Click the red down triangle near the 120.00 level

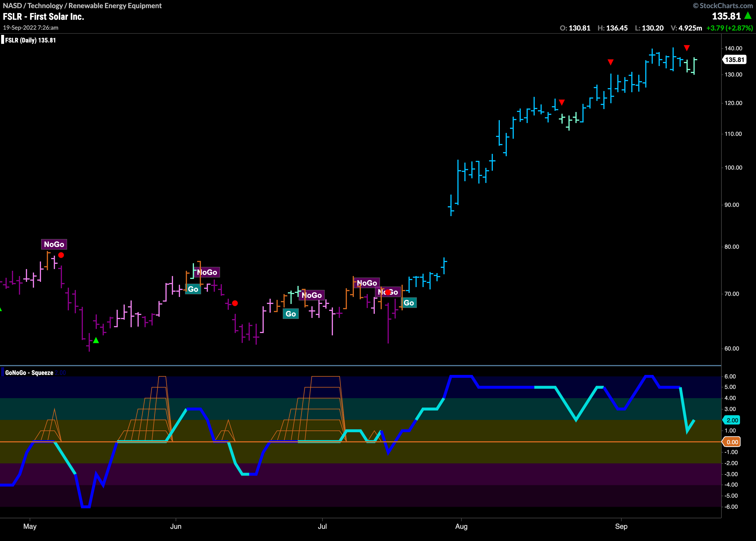pyautogui.click(x=562, y=102)
